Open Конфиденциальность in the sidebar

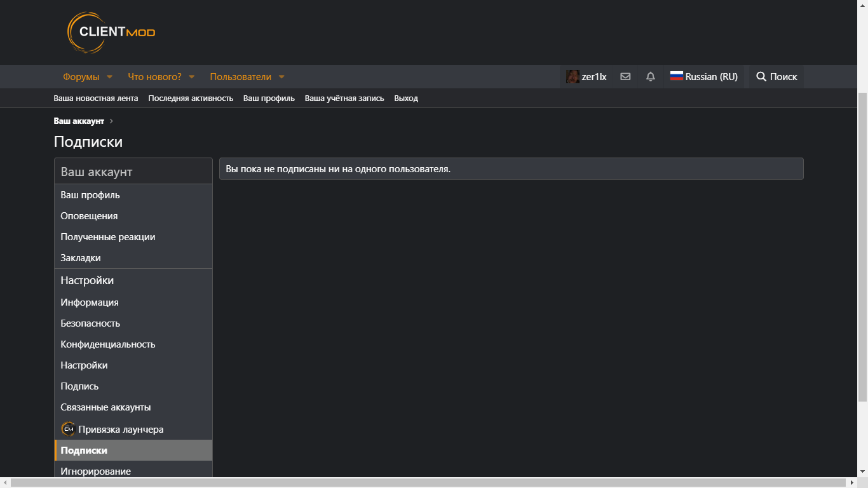[108, 344]
